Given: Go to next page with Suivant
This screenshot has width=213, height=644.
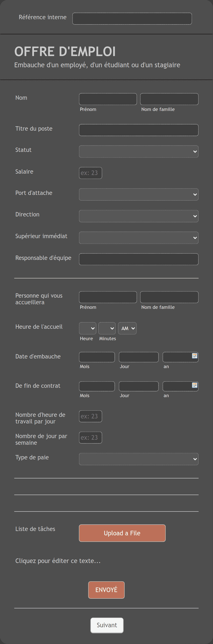Looking at the screenshot, I should [x=107, y=625].
